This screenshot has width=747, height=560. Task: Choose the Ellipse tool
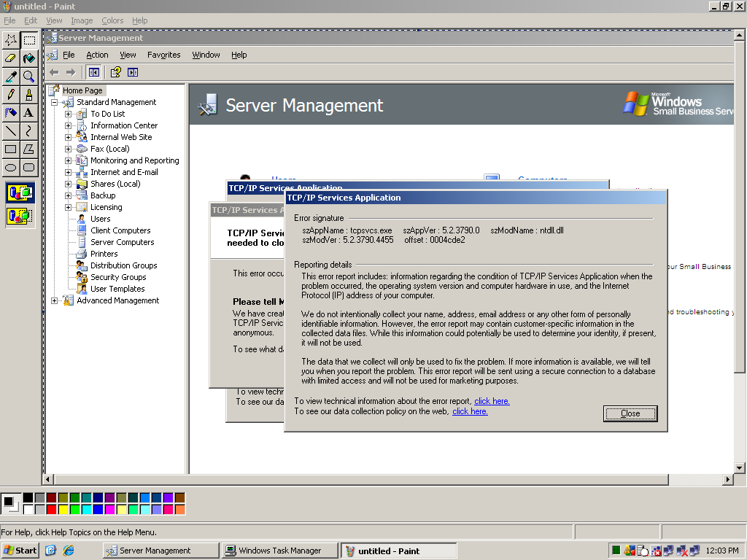click(x=10, y=167)
